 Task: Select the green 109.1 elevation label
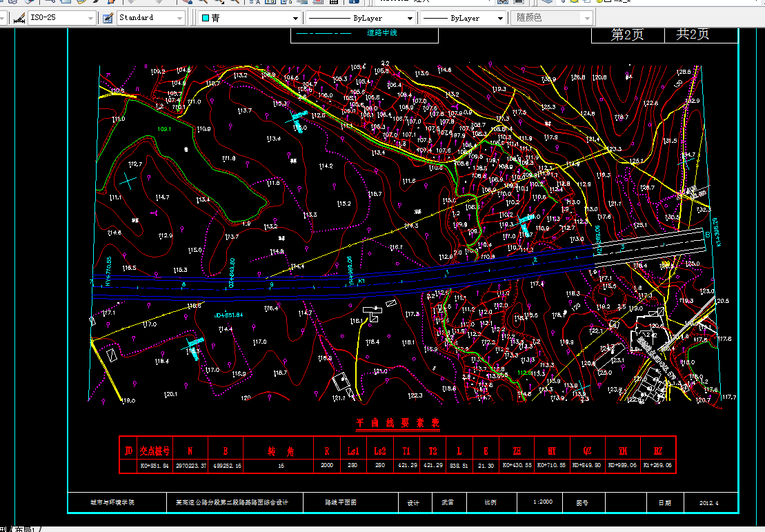164,129
